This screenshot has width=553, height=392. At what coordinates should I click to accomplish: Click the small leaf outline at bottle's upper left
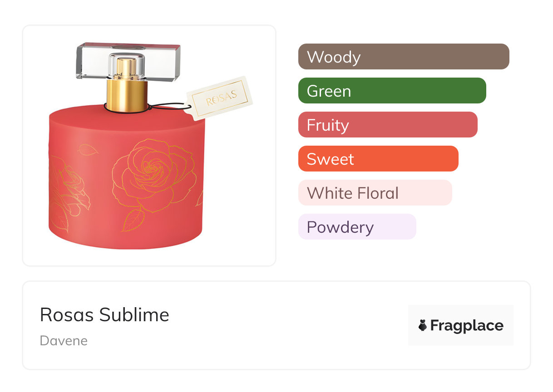click(88, 150)
